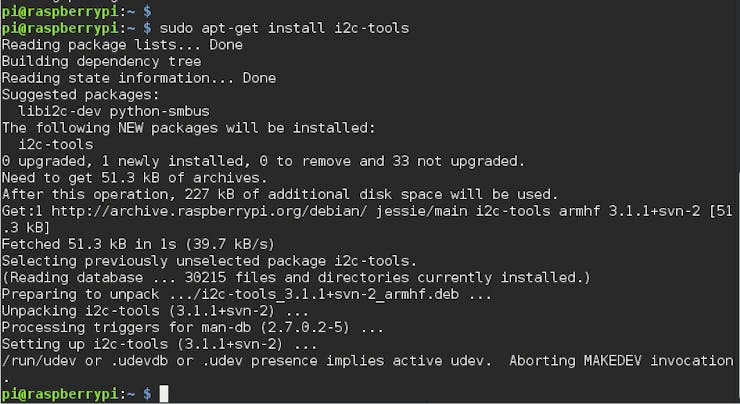
Task: Click the 'Setting up i2c-tools' line
Action: pos(159,344)
